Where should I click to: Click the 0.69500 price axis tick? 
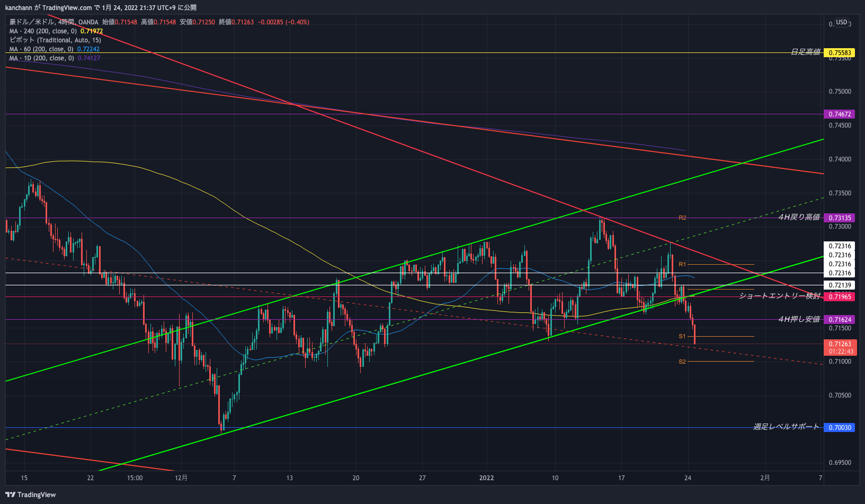click(x=840, y=463)
